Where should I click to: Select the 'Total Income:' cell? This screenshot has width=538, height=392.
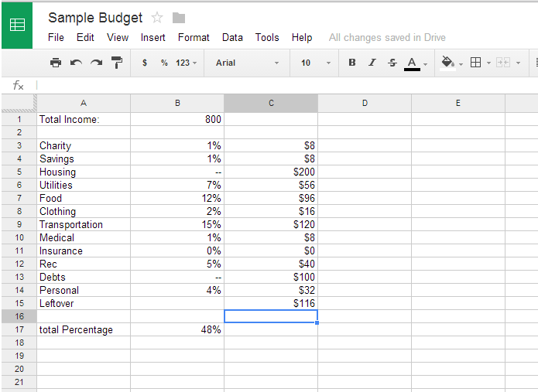tap(84, 119)
